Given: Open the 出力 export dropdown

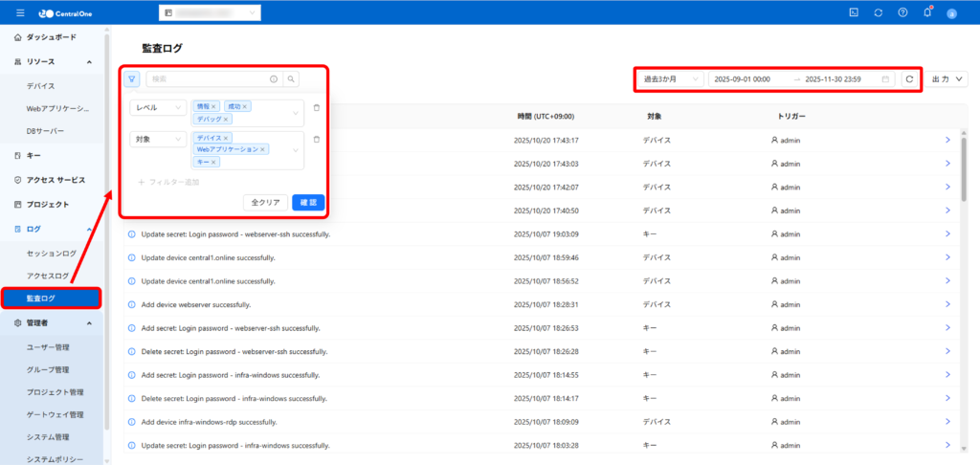Looking at the screenshot, I should click(x=948, y=79).
